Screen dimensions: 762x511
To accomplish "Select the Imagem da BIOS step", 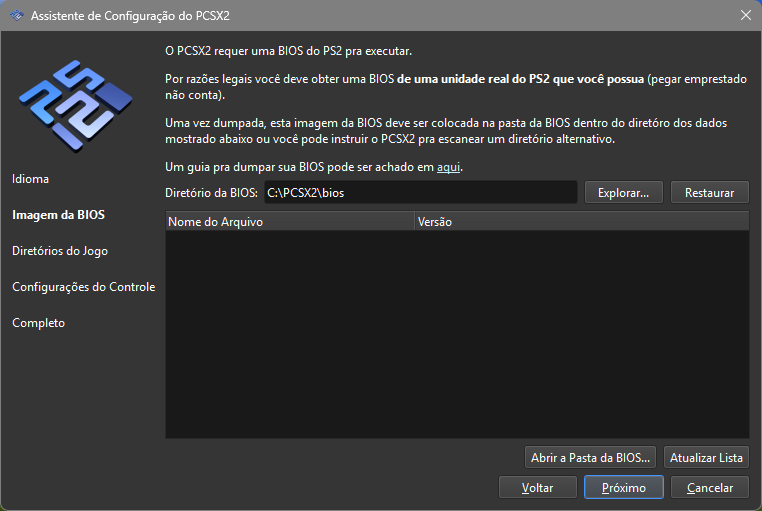I will [x=58, y=215].
